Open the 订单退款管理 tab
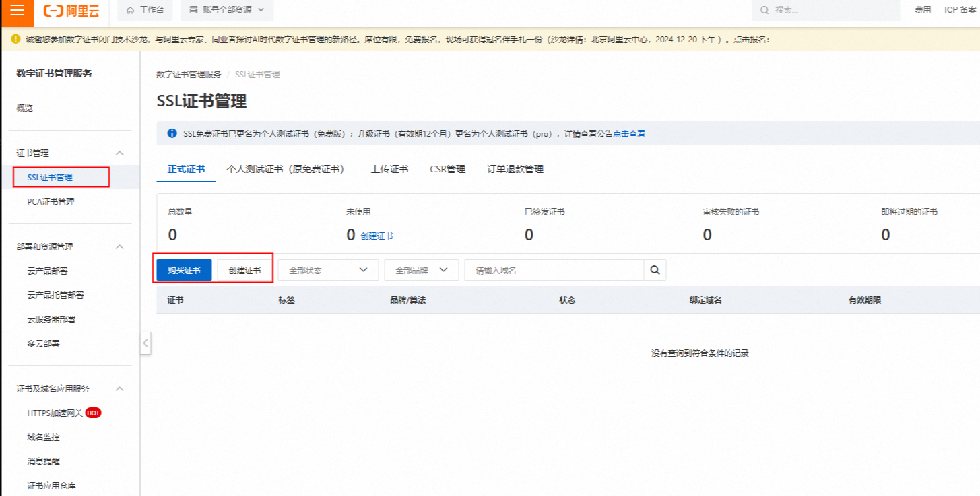Image resolution: width=980 pixels, height=496 pixels. point(515,169)
